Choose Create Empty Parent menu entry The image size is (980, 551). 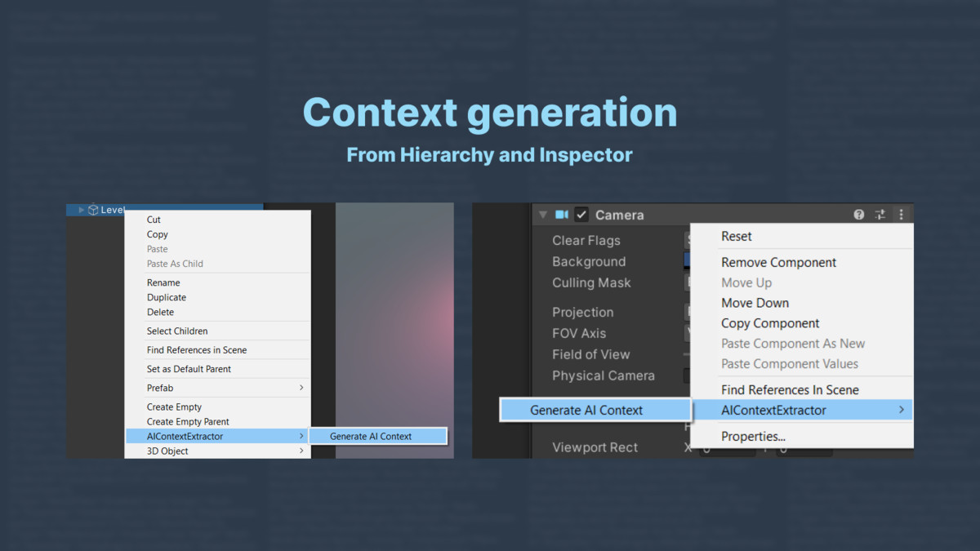click(217, 421)
